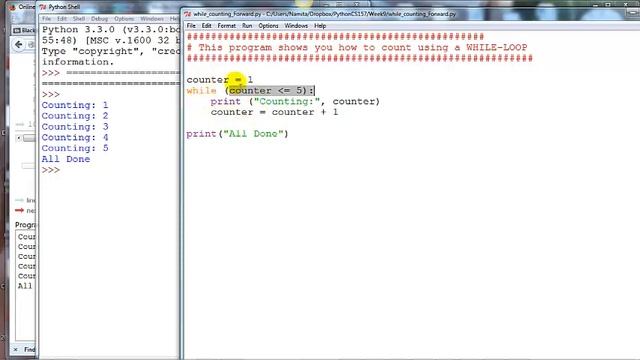
Task: Click Python Shell window title bar
Action: (110, 7)
